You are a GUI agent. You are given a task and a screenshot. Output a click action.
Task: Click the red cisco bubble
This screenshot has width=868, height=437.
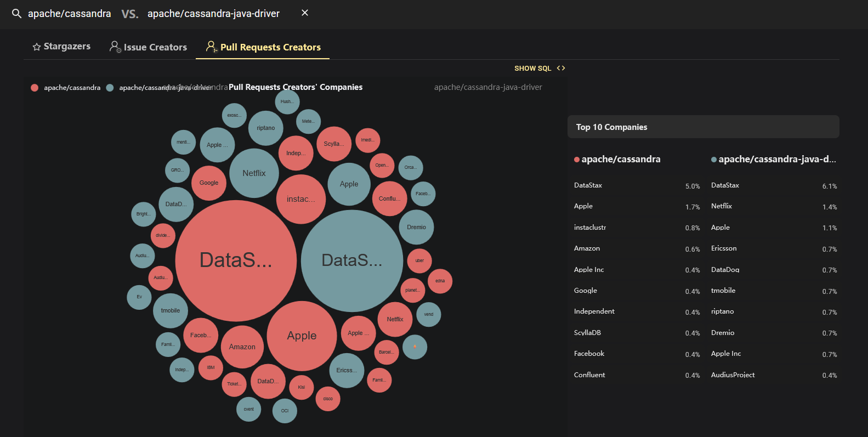pos(328,399)
